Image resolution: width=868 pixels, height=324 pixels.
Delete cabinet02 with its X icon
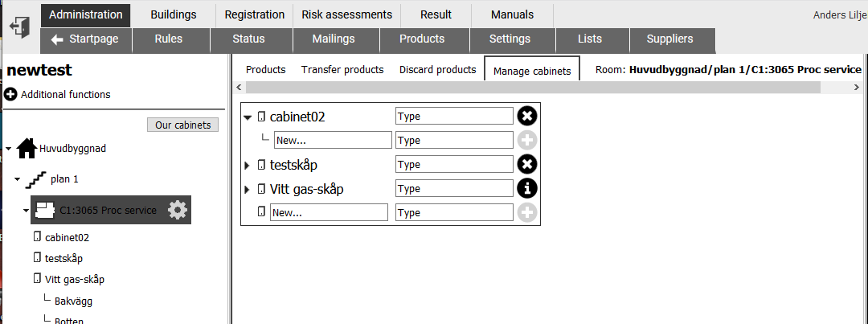[527, 117]
